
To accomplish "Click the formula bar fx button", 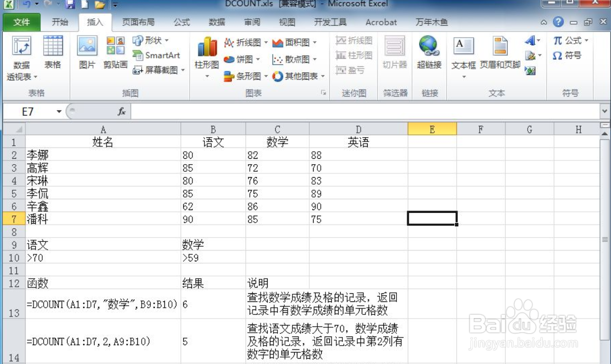I will pos(121,111).
